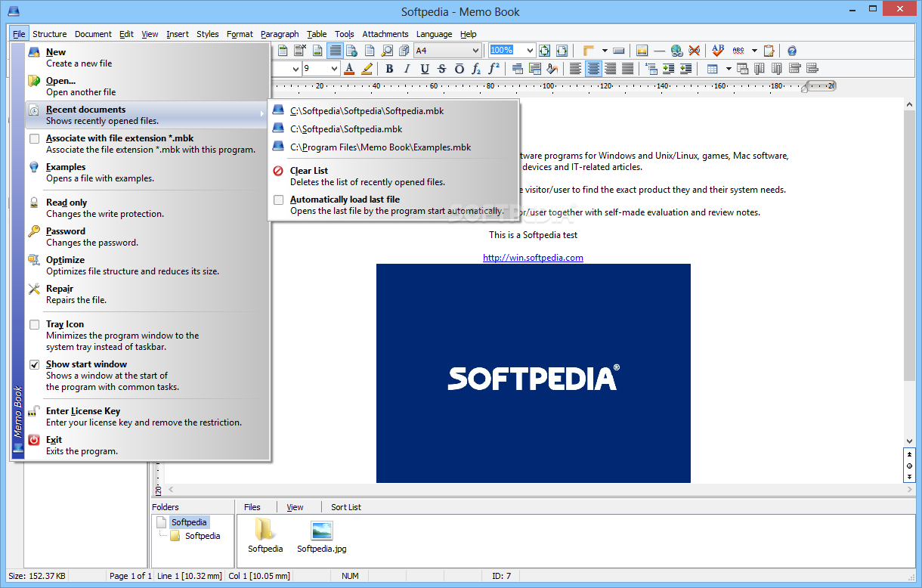Click the center alignment icon
Viewport: 922px width, 588px height.
(593, 69)
